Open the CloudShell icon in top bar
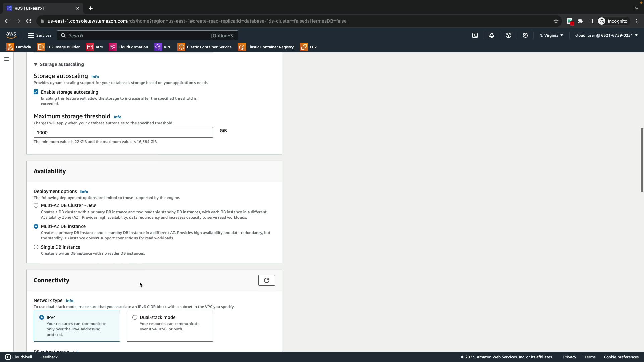Viewport: 644px width, 362px height. pos(475,35)
